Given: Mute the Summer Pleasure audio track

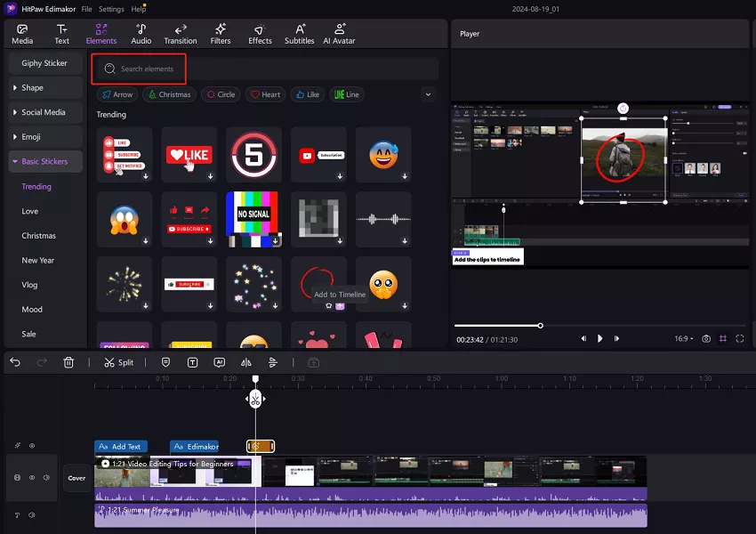Looking at the screenshot, I should pos(32,514).
